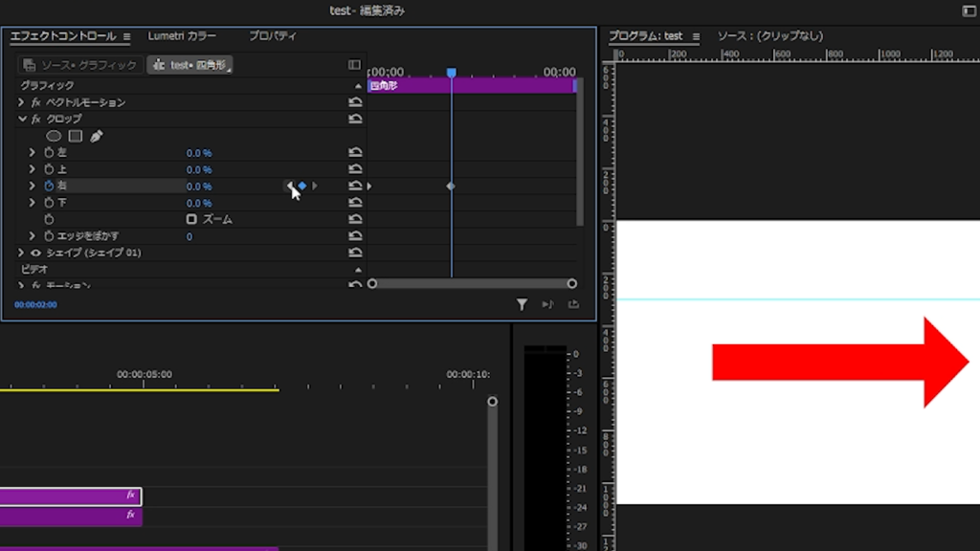Switch to the エフェクトコントロール tab

coord(63,36)
